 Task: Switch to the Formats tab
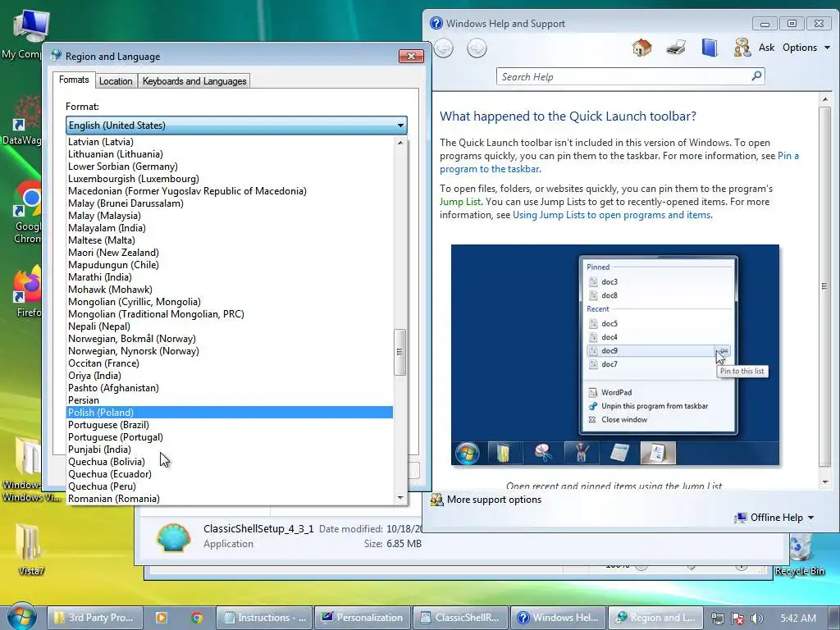pyautogui.click(x=74, y=80)
